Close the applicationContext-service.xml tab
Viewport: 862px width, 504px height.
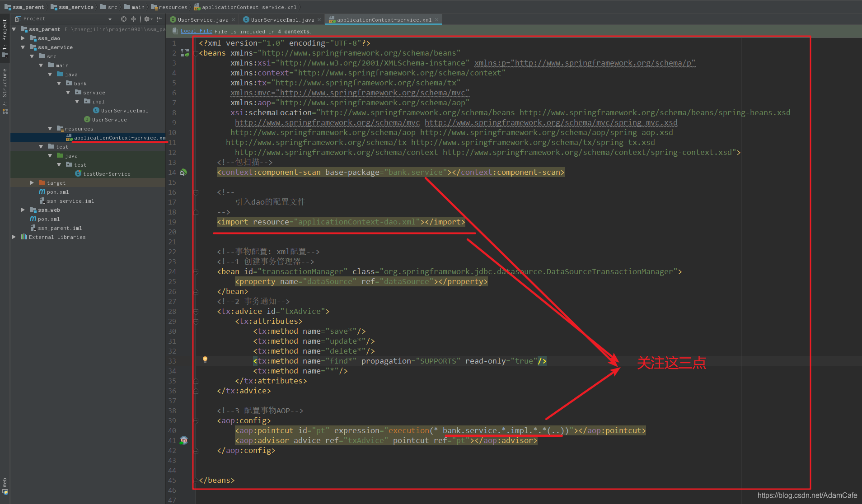point(436,19)
